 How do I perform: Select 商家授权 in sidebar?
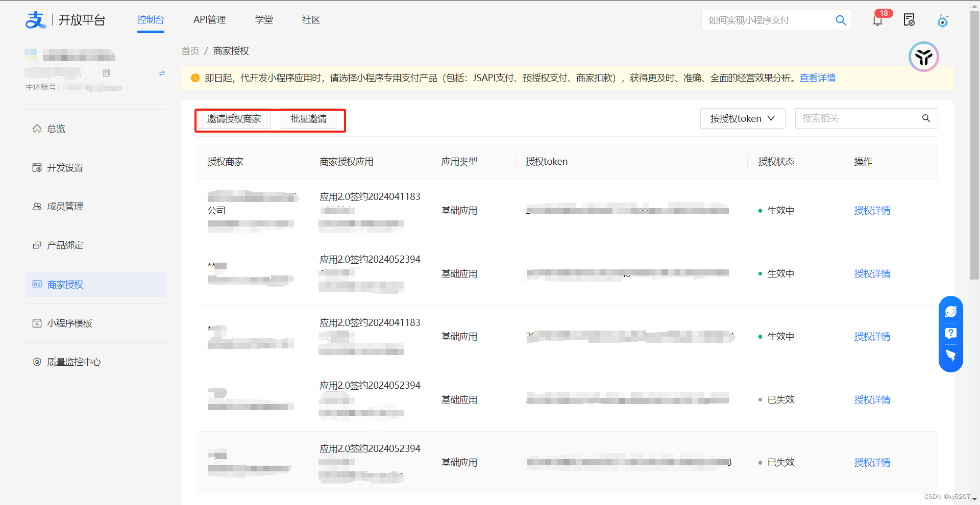[x=95, y=284]
